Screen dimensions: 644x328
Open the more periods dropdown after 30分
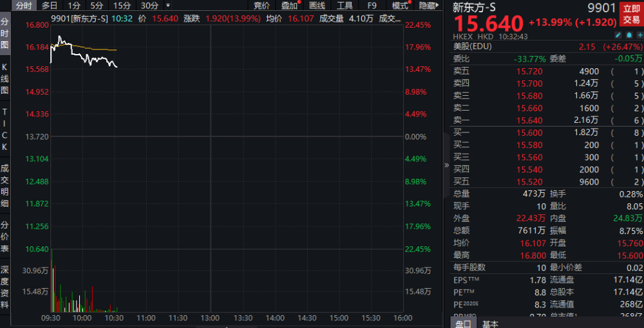click(167, 6)
